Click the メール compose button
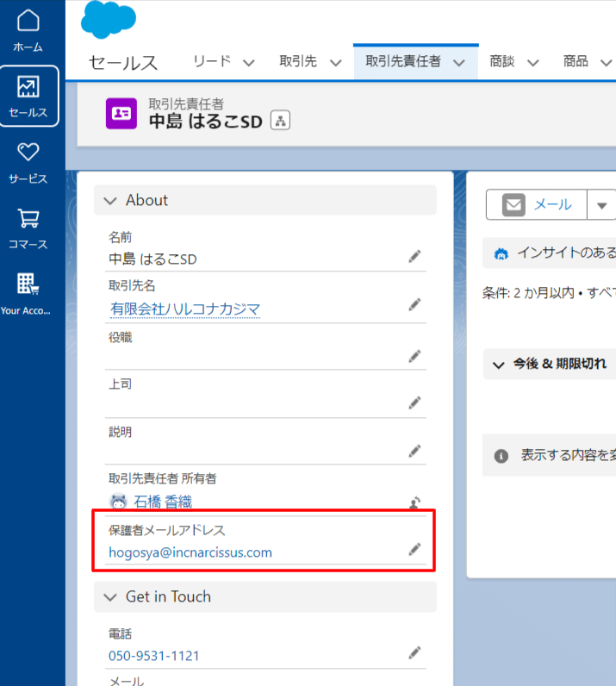 537,205
